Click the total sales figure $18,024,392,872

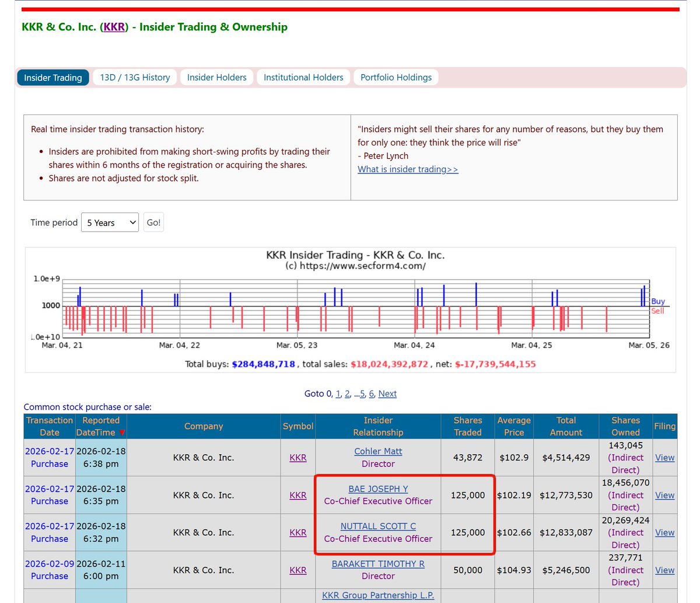(389, 364)
